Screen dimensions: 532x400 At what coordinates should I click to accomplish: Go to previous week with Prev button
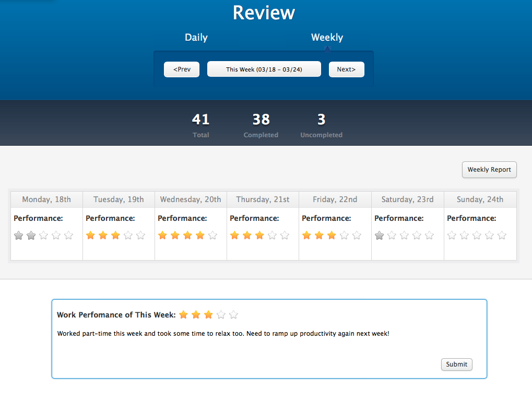click(182, 69)
